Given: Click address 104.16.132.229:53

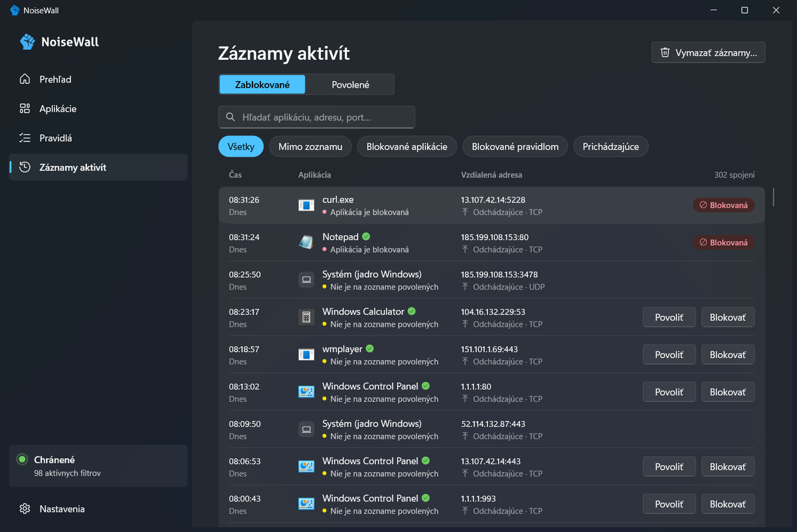Looking at the screenshot, I should click(493, 311).
